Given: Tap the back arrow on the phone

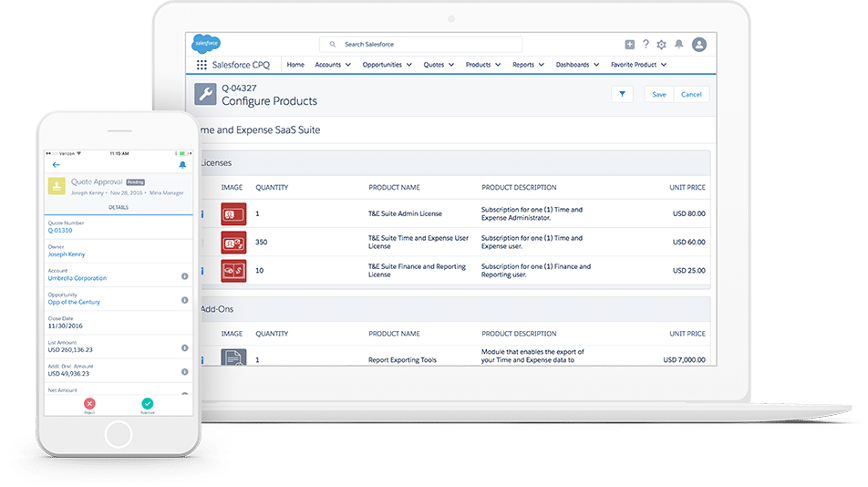Looking at the screenshot, I should click(x=56, y=164).
